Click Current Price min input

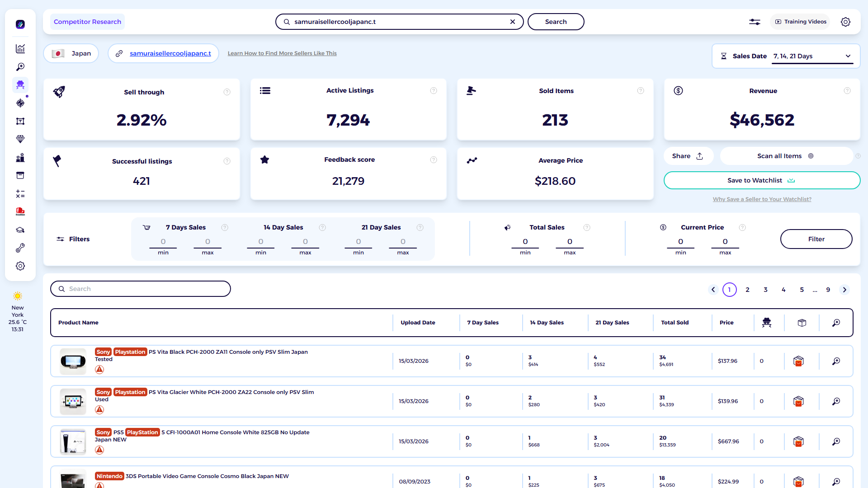[x=680, y=242]
